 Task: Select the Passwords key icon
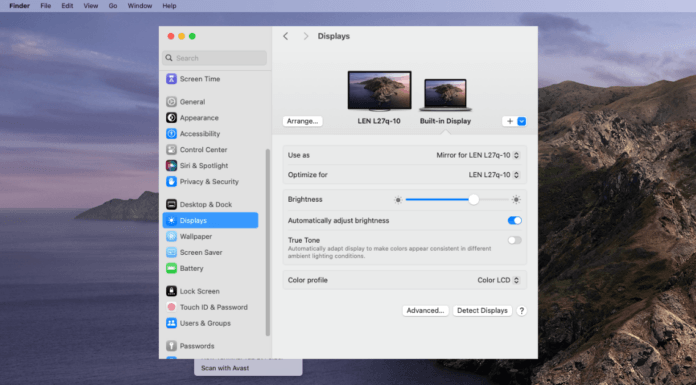point(171,345)
